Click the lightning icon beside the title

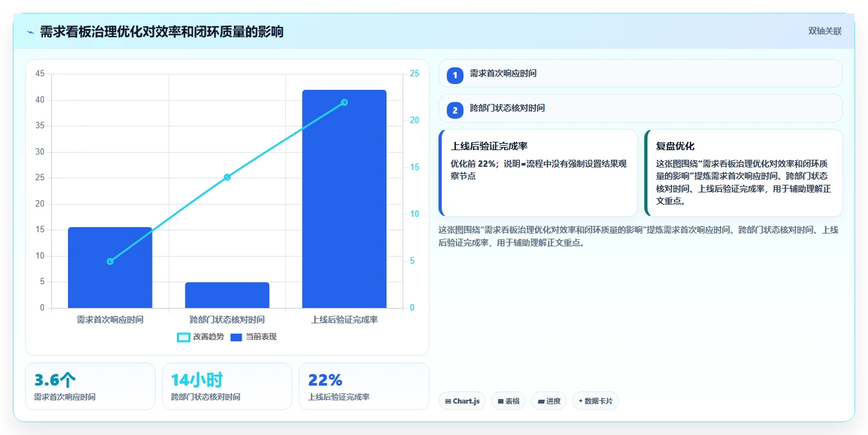click(x=30, y=32)
